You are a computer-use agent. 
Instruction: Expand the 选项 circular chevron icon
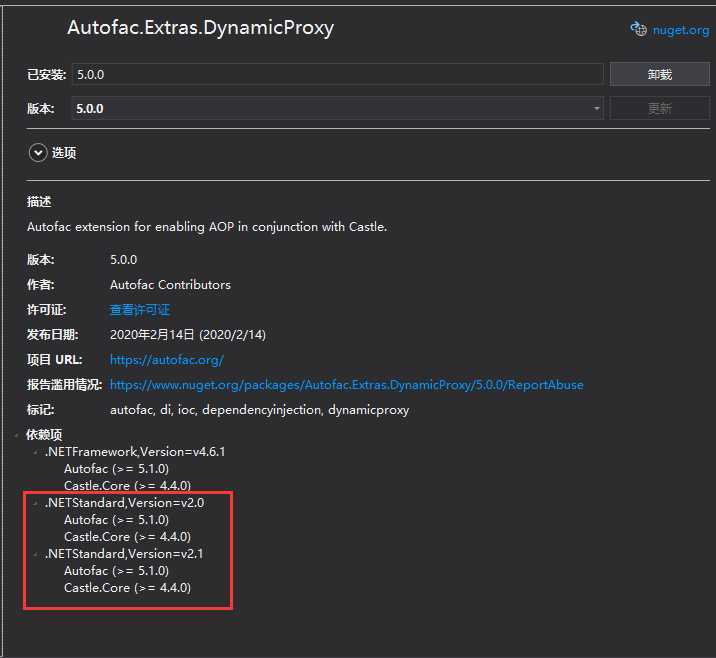(x=38, y=153)
